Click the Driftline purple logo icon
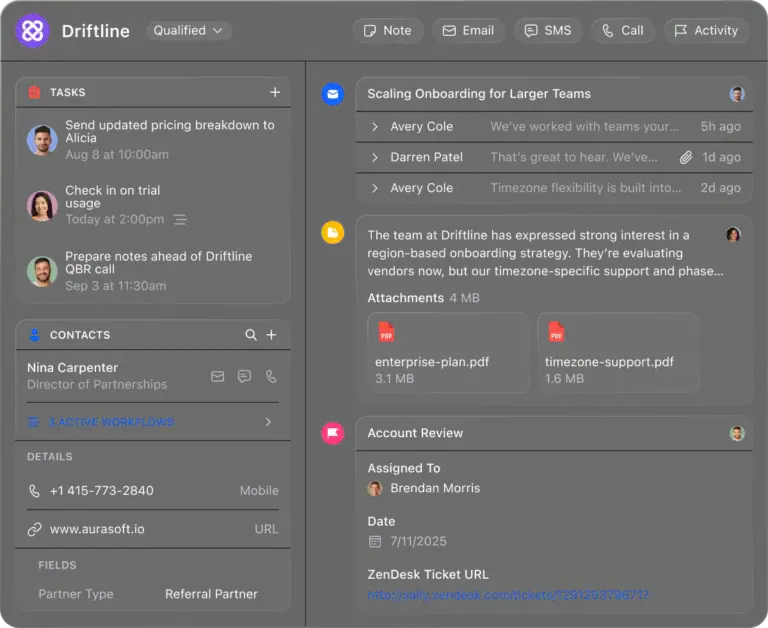The height and width of the screenshot is (628, 768). [32, 31]
